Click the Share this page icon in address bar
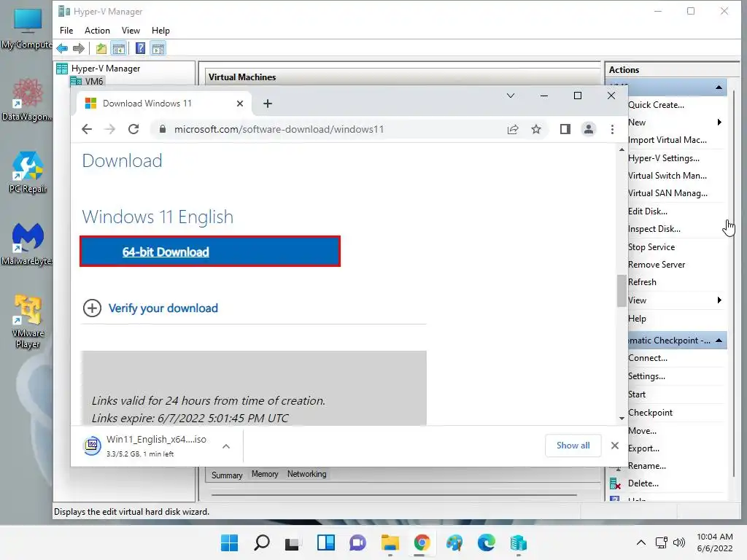The height and width of the screenshot is (560, 747). click(x=513, y=129)
